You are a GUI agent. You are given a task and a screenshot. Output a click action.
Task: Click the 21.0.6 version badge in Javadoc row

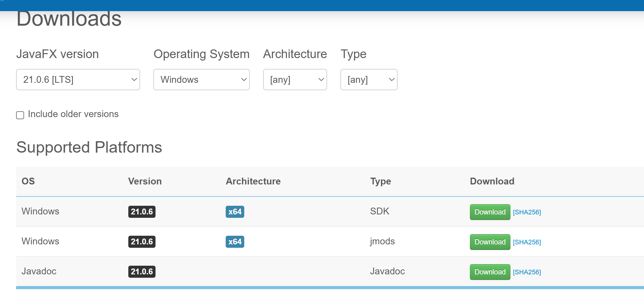point(142,272)
